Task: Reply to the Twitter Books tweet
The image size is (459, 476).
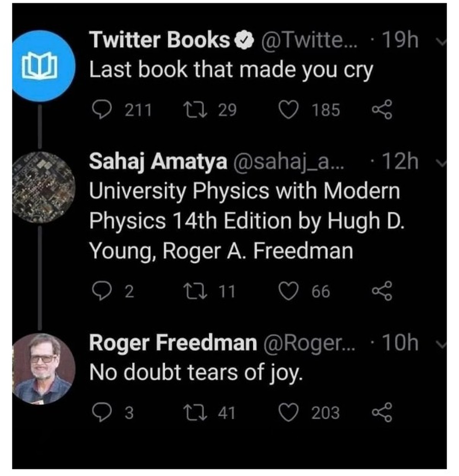Action: click(102, 110)
